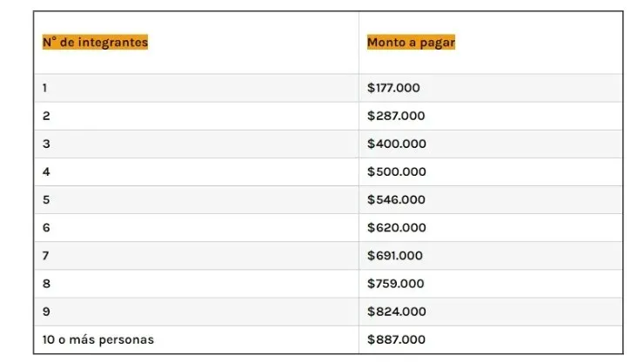Select the $177.000 amount cell

(396, 88)
